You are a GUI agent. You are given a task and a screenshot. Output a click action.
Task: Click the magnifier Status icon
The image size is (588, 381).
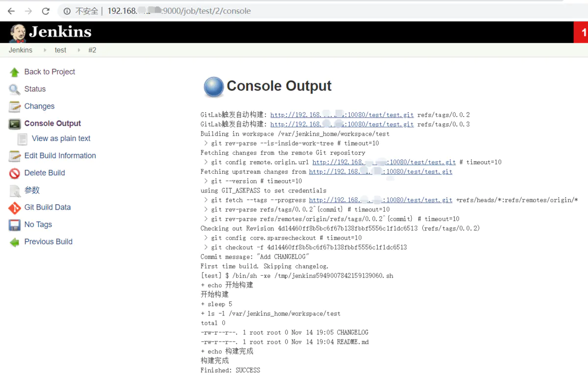15,89
